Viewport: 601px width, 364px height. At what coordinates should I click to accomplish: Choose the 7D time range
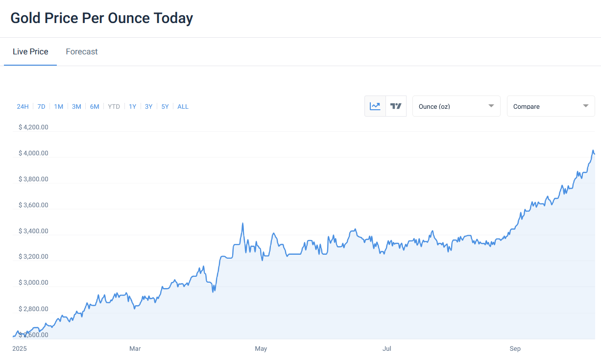[x=41, y=107]
